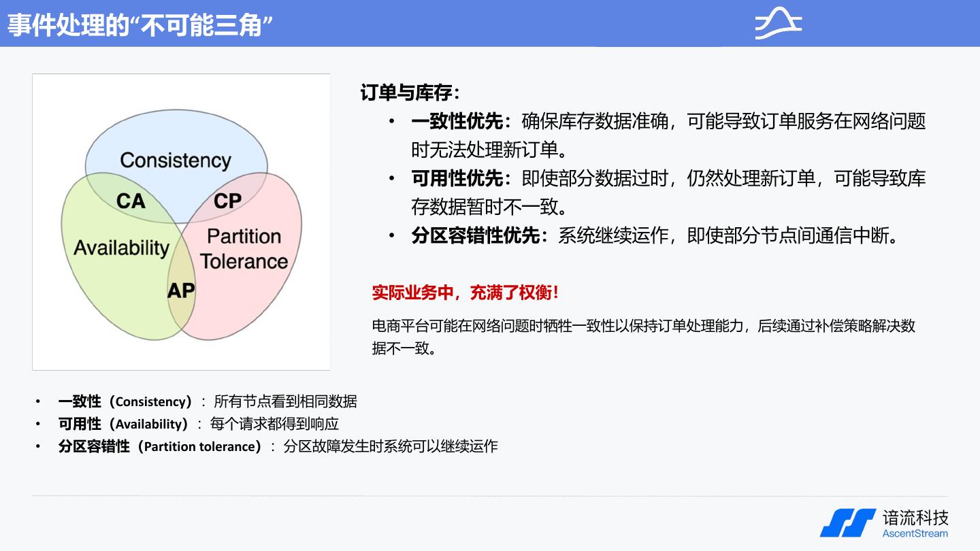Click the blue AscentStream logo mark

point(847,522)
